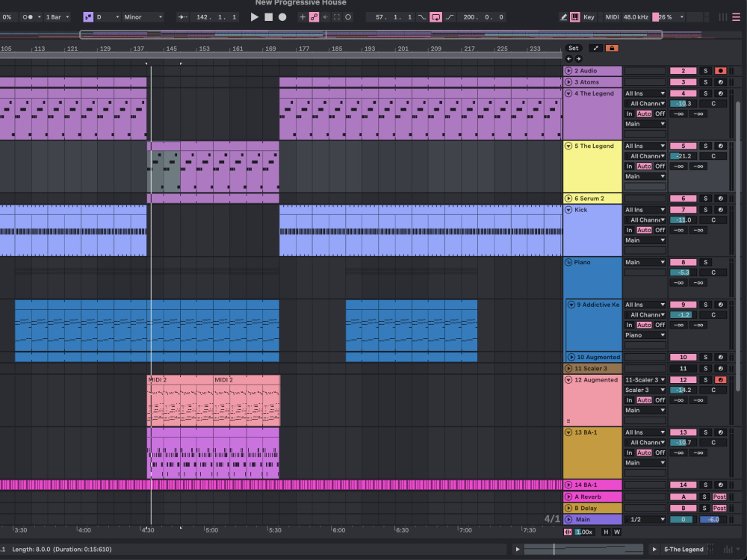Screen dimensions: 747x560
Task: Toggle the Automation Mode icon
Action: pos(595,48)
